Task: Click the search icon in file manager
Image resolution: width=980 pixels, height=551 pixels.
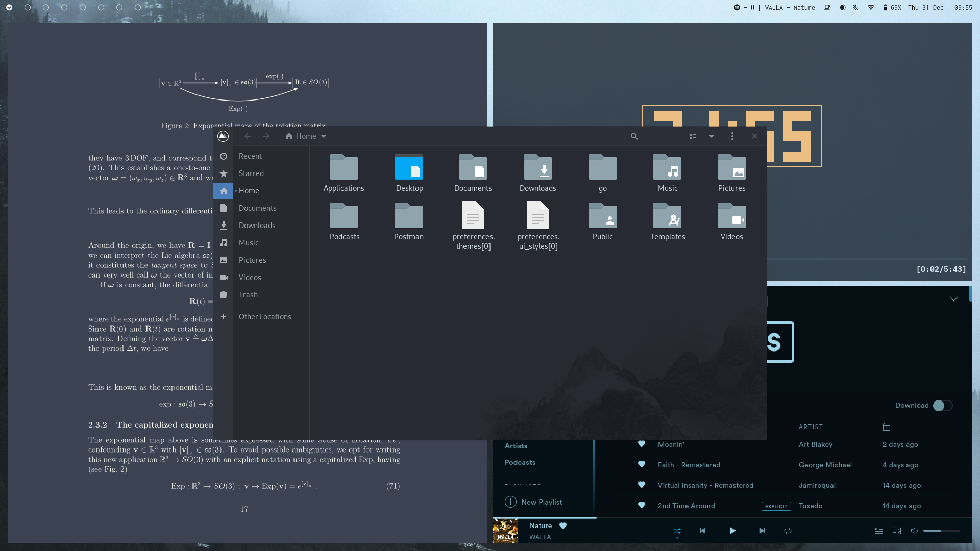Action: pos(634,136)
